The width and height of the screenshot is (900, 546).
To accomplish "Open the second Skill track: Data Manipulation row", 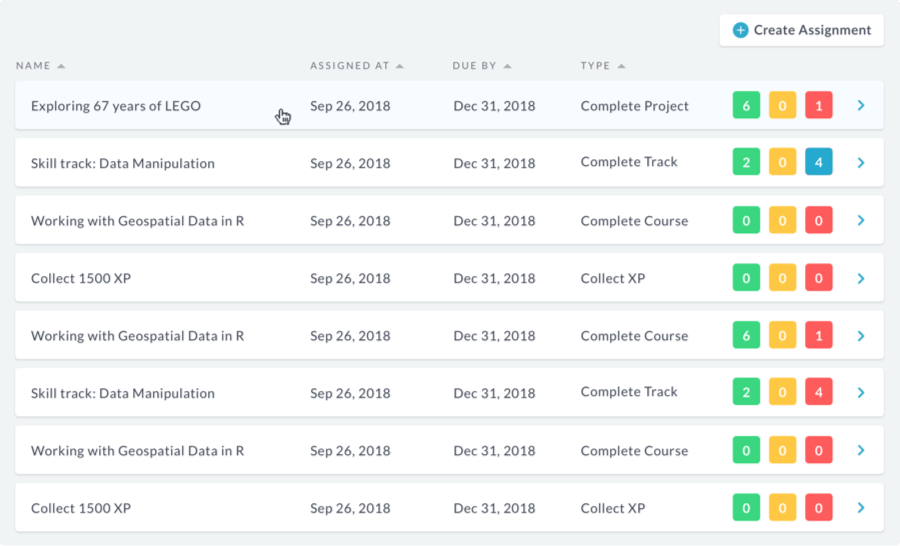I will [x=449, y=393].
